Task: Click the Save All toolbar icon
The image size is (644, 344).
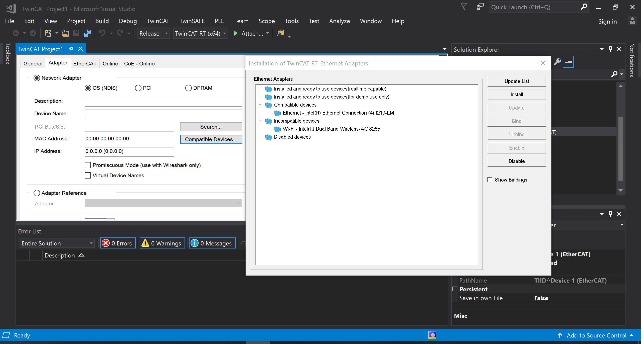Action: click(87, 33)
